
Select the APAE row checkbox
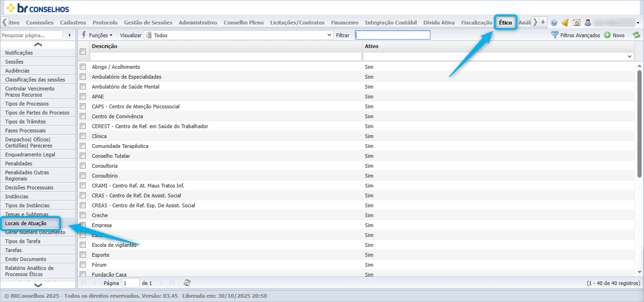point(83,97)
